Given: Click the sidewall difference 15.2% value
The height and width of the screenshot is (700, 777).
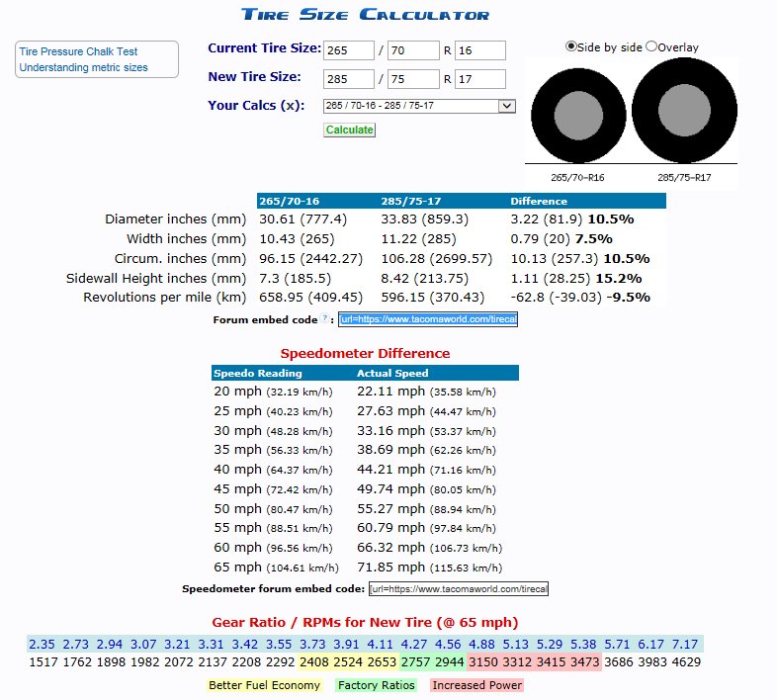Looking at the screenshot, I should pyautogui.click(x=619, y=279).
